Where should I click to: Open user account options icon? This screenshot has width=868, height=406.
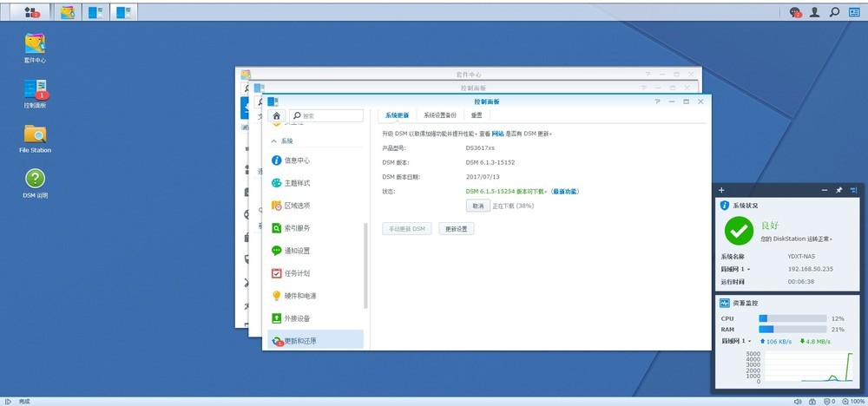814,11
